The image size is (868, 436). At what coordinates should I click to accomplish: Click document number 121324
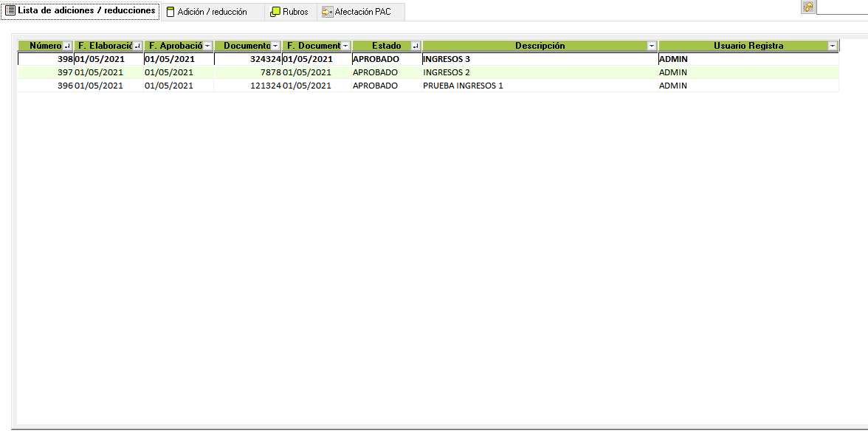[x=248, y=86]
